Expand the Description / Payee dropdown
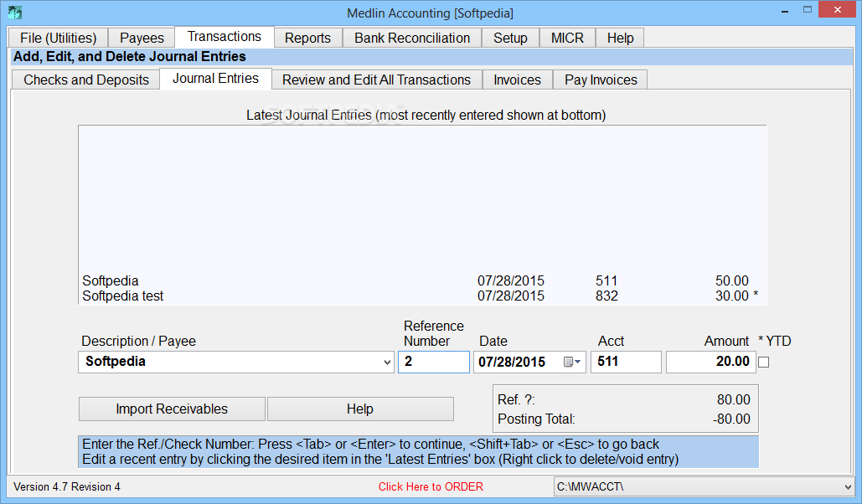 pos(387,363)
